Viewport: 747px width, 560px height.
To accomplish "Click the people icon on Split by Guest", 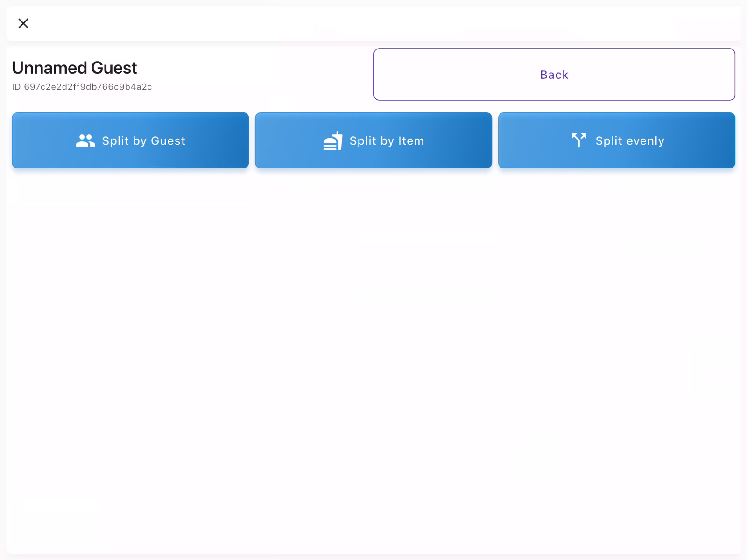I will coord(85,140).
